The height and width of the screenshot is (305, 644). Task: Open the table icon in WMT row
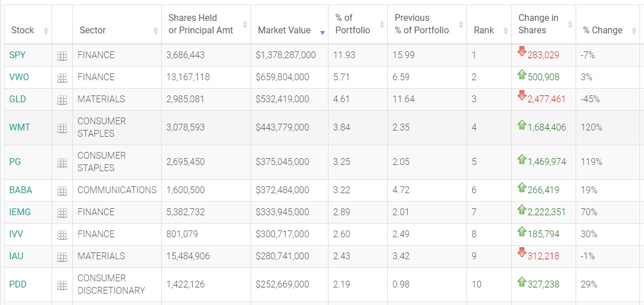62,128
